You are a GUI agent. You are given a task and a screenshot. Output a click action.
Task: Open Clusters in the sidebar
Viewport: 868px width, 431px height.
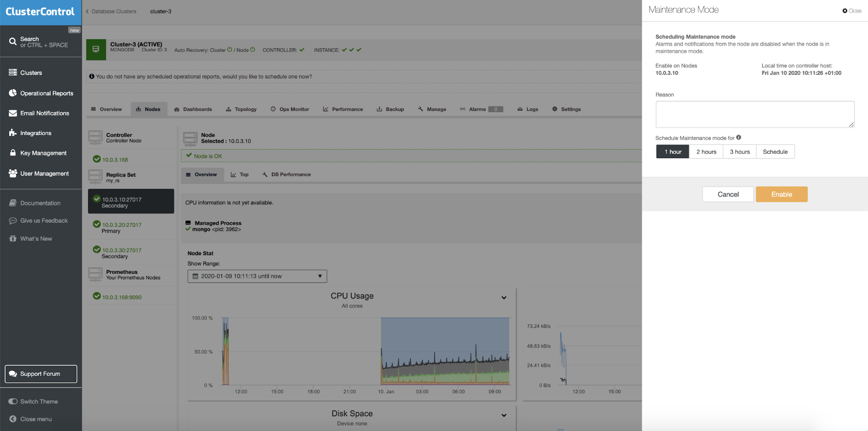click(x=31, y=73)
